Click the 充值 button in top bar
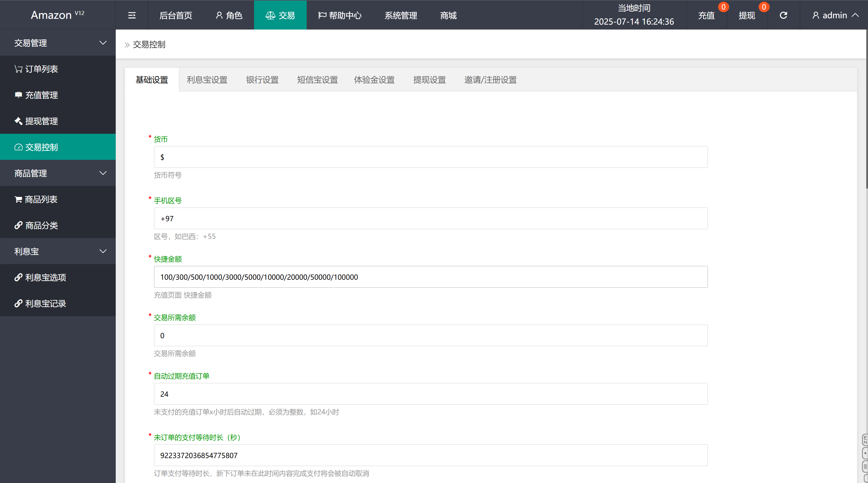The image size is (868, 483). 707,16
